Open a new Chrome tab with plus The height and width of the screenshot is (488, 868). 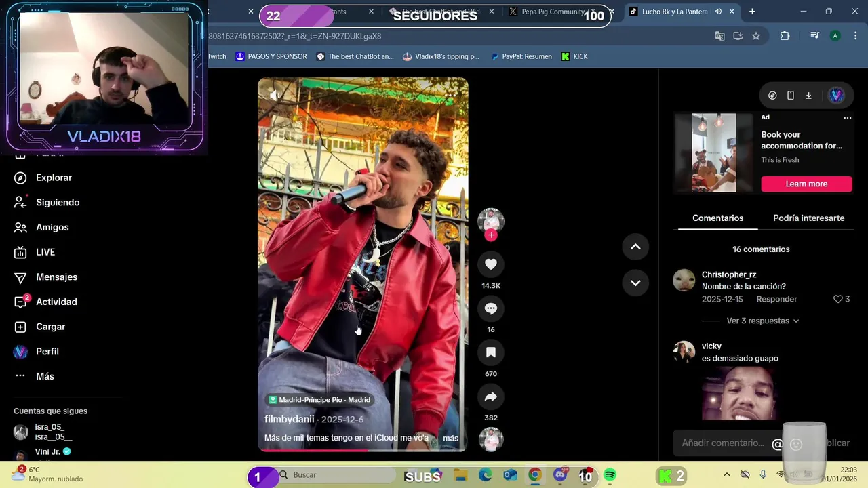tap(752, 12)
